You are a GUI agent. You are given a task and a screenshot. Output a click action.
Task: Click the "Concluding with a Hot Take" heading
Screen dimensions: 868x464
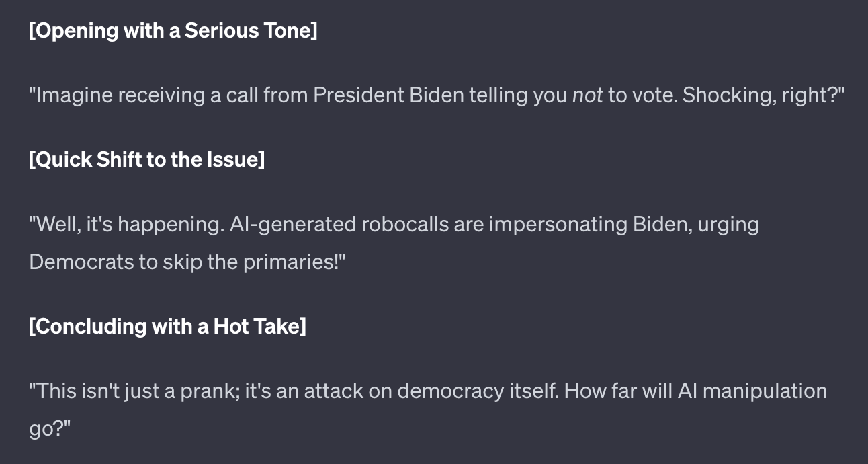(x=167, y=326)
